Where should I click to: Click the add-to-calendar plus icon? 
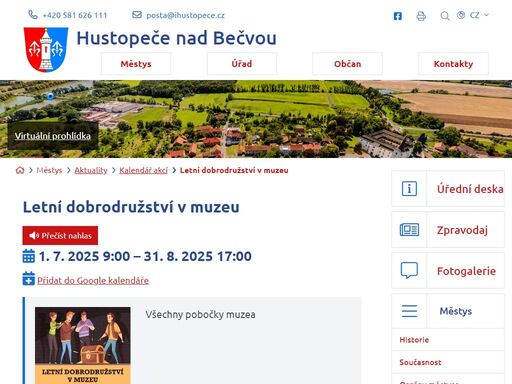click(29, 279)
